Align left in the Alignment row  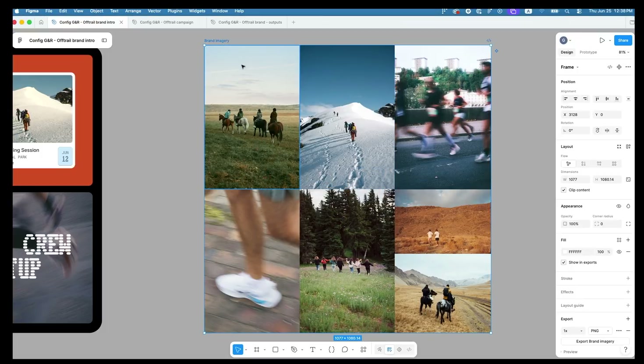point(566,99)
